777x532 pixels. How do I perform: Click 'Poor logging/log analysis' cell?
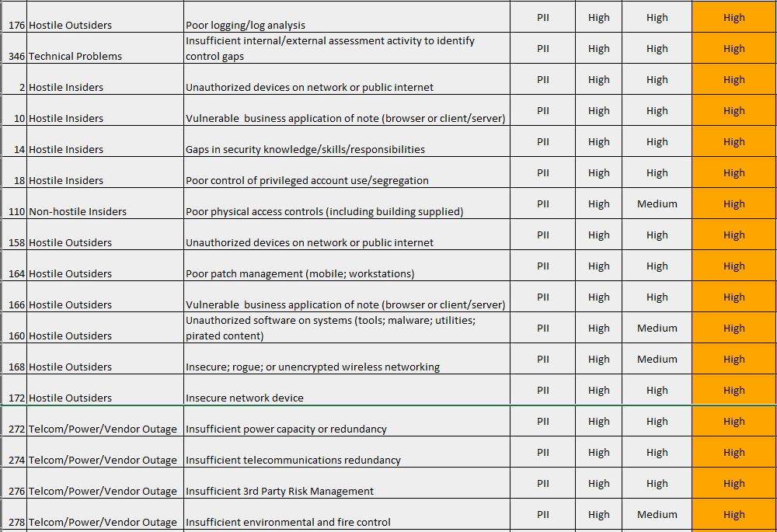pyautogui.click(x=347, y=17)
